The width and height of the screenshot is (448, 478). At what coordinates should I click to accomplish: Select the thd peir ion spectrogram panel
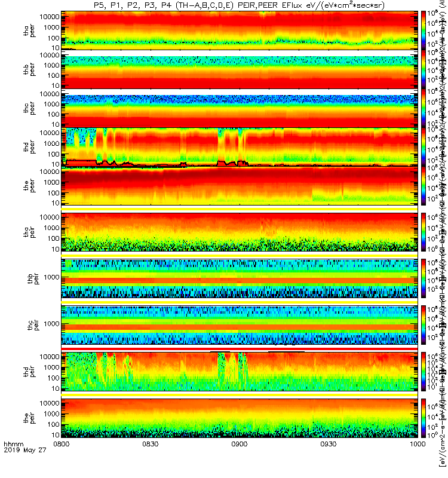click(x=240, y=371)
